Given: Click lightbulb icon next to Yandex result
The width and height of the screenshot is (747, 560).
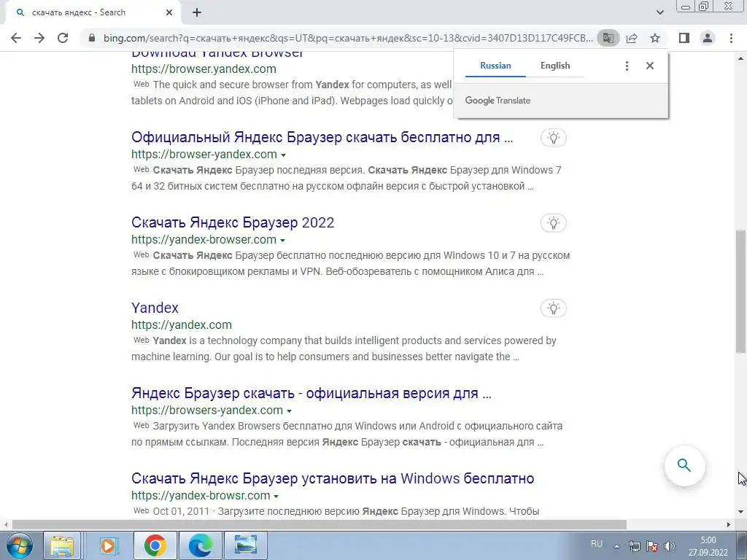Looking at the screenshot, I should tap(553, 308).
